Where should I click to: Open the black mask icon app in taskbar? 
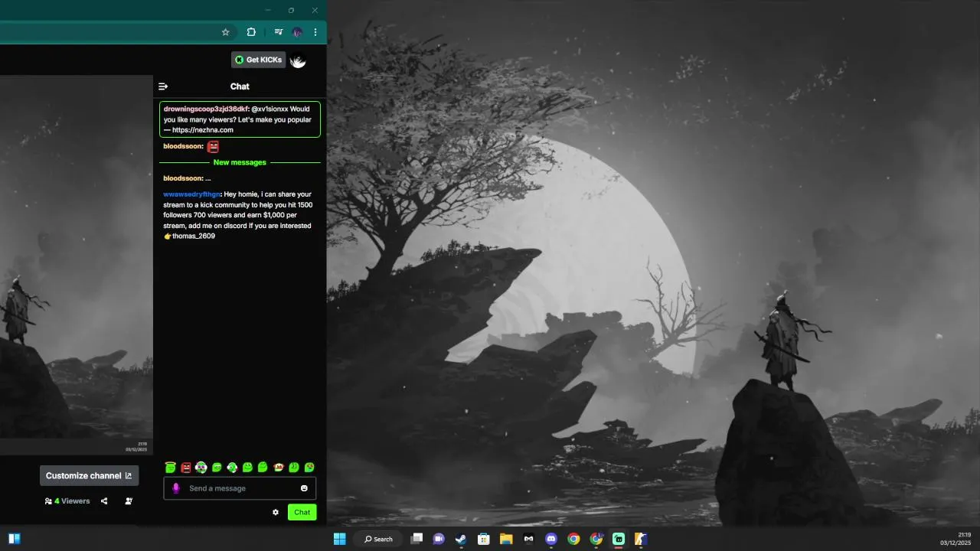[528, 539]
